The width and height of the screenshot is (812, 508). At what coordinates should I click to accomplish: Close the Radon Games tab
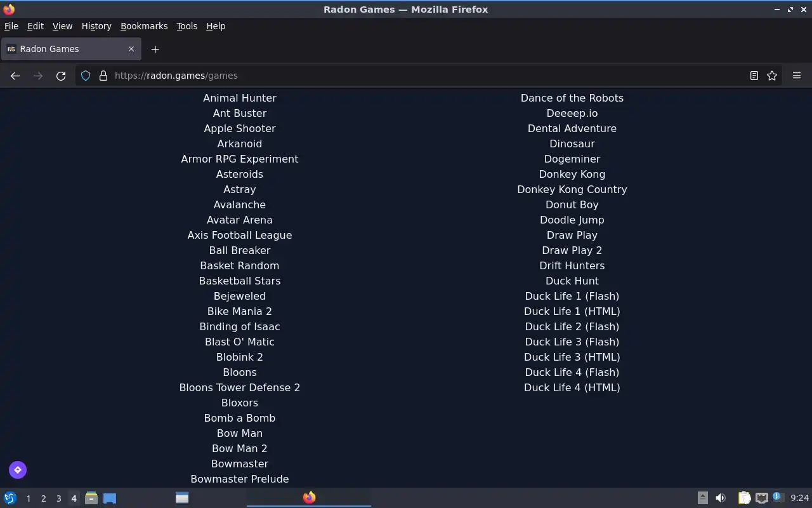click(131, 49)
